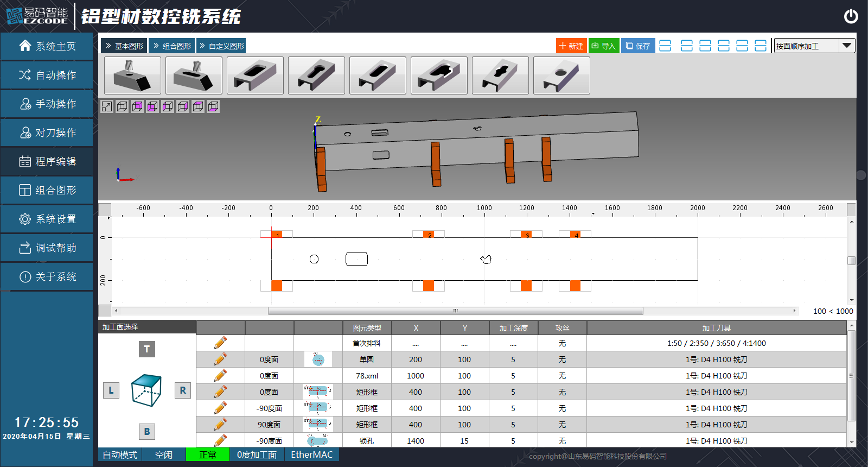The width and height of the screenshot is (868, 467).
Task: Edit the 单圆 row with pencil icon
Action: pos(220,359)
